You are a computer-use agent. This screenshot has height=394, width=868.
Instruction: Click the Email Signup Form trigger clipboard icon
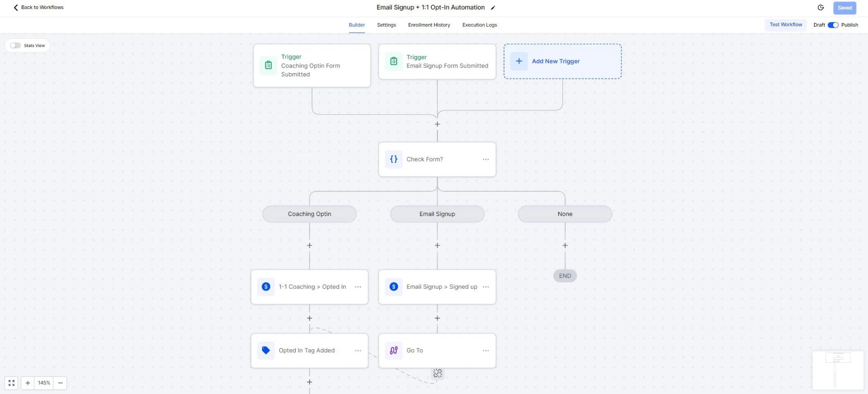394,61
